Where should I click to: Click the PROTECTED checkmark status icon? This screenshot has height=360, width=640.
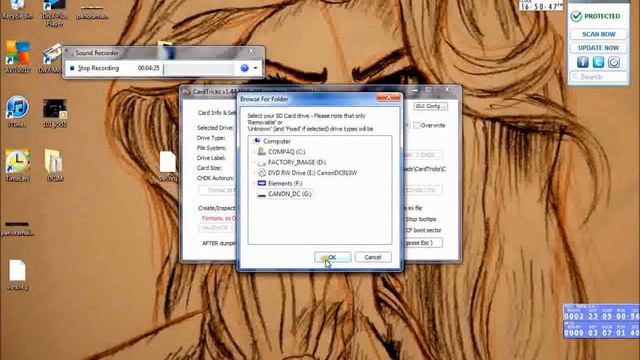pyautogui.click(x=576, y=16)
